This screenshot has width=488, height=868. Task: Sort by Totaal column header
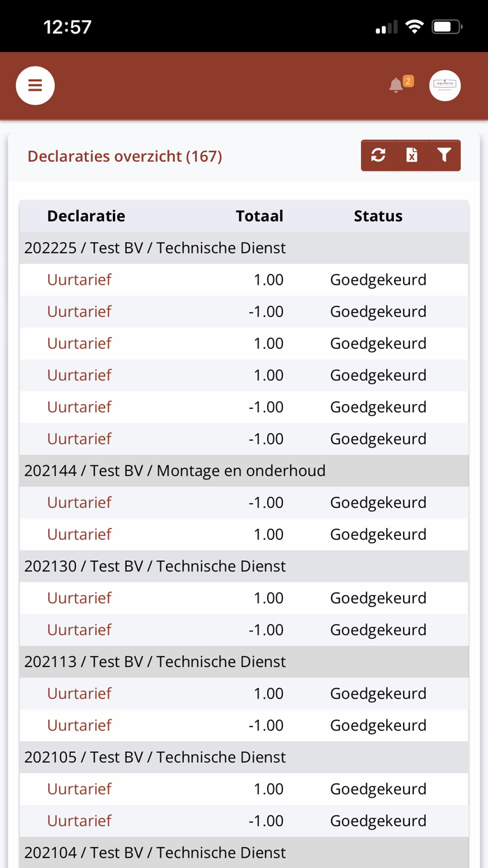[x=259, y=216]
